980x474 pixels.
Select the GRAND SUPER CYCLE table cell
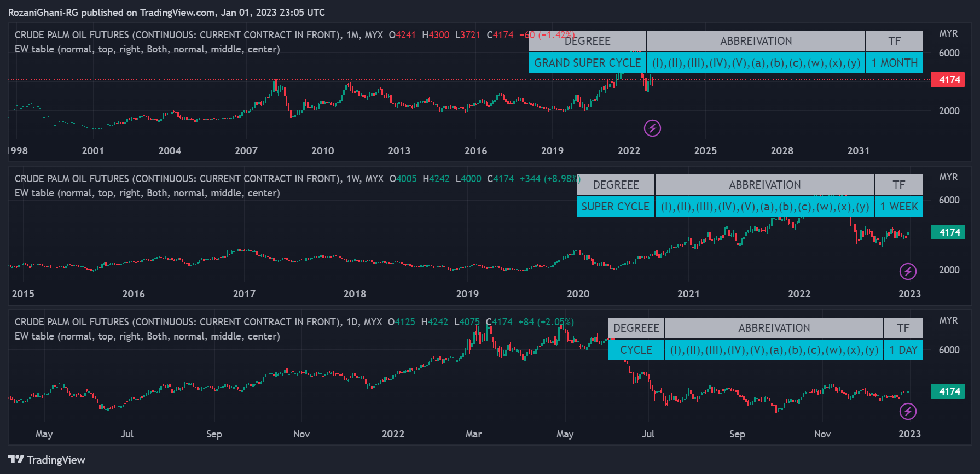[588, 63]
